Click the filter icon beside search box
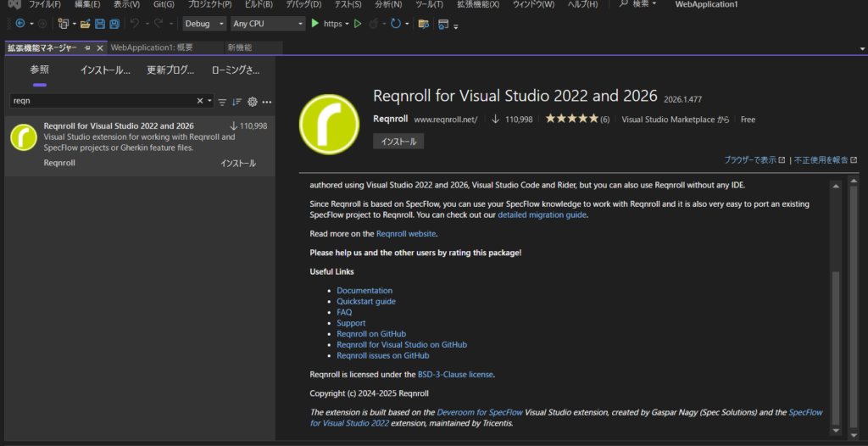The image size is (868, 446). 222,102
